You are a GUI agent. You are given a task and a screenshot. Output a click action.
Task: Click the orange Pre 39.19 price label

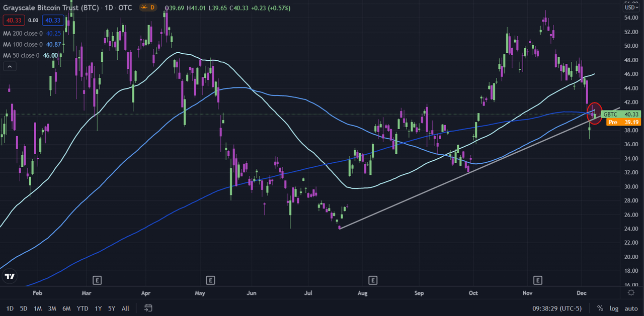point(623,122)
